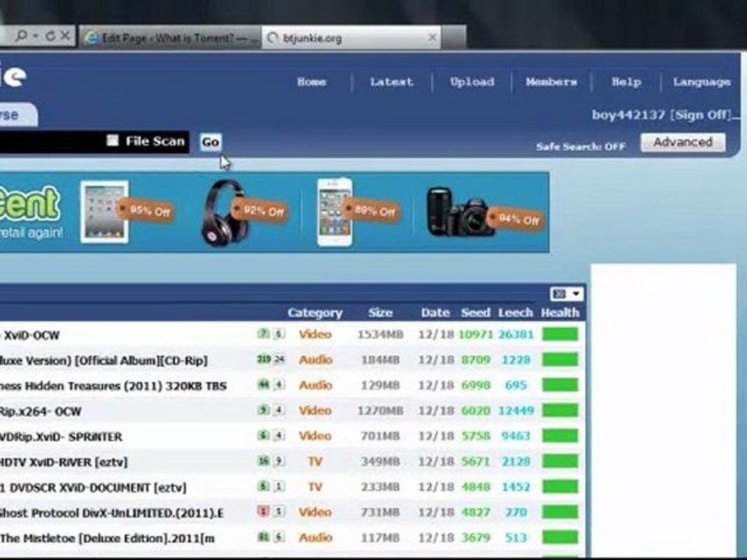This screenshot has width=747, height=560.
Task: Switch to the Edit Page - What is Torrent? tab
Action: pos(170,37)
